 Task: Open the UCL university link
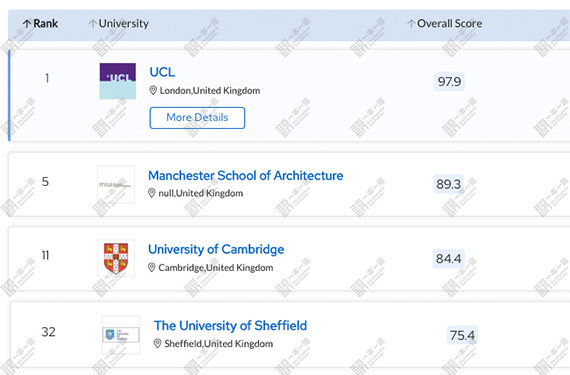[162, 72]
